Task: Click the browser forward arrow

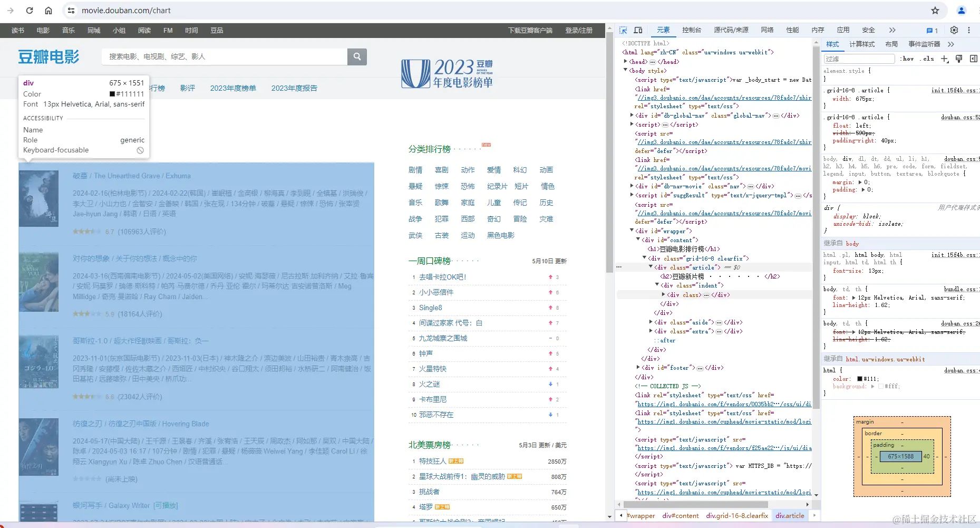Action: pos(11,11)
